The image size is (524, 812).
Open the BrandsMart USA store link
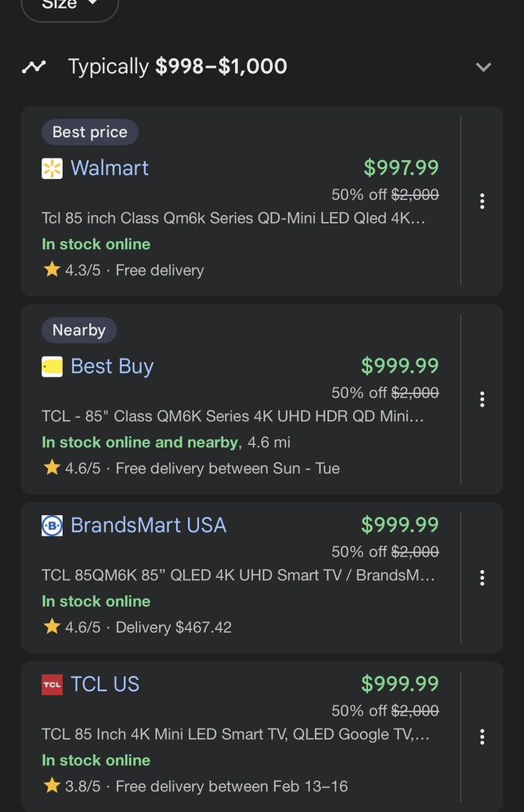tap(148, 525)
